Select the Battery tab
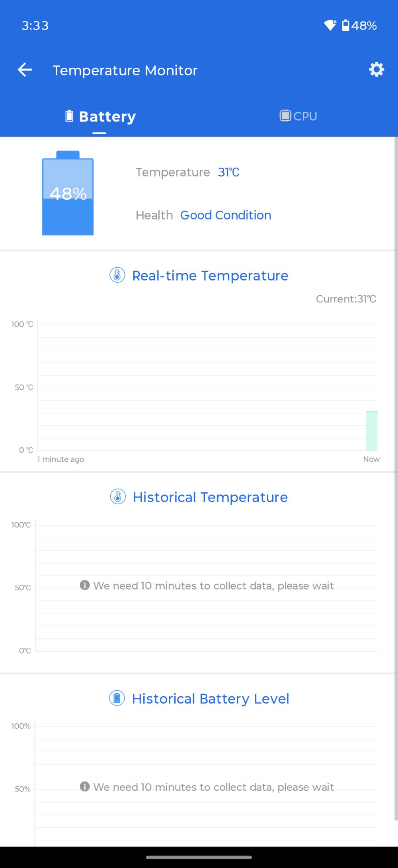Image resolution: width=398 pixels, height=868 pixels. (100, 117)
